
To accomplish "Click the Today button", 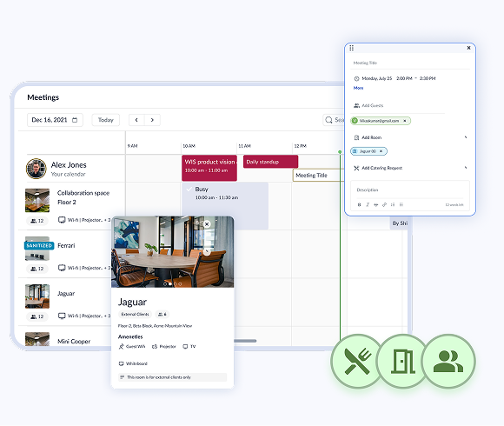I will coord(106,120).
